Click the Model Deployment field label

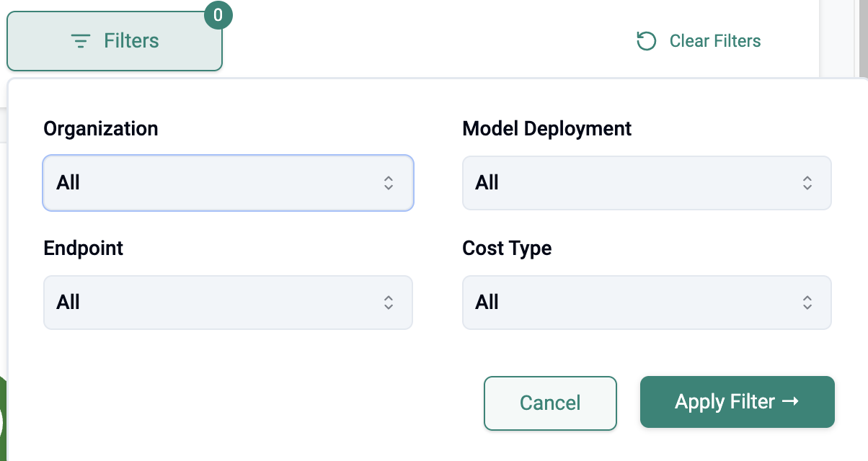pos(546,129)
